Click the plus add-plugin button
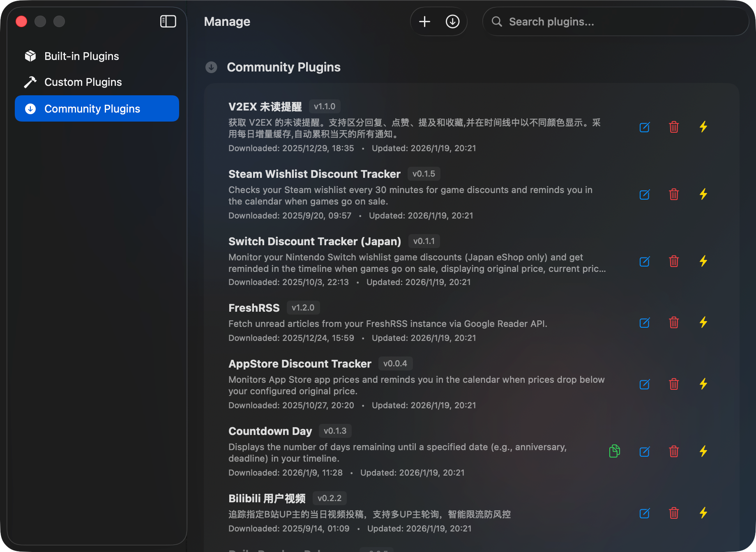The height and width of the screenshot is (552, 756). 424,21
